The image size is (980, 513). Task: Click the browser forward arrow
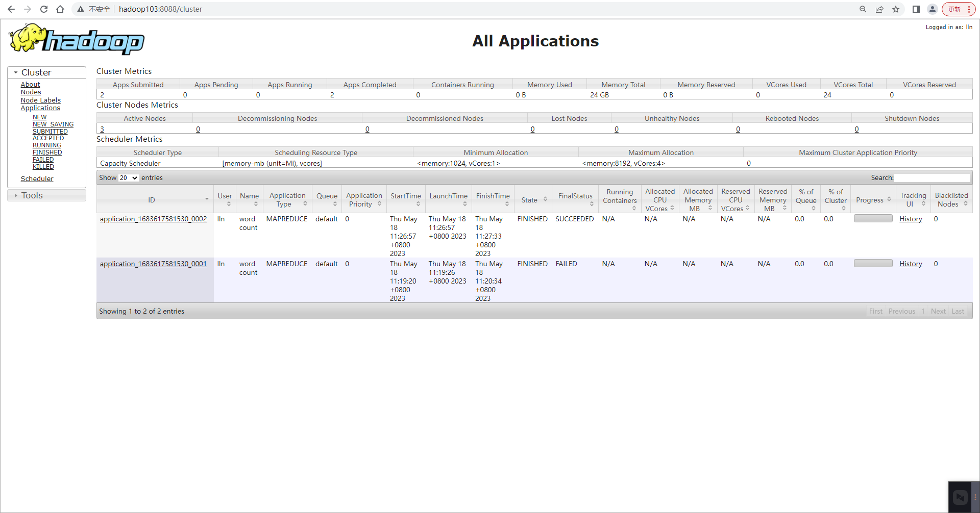[28, 9]
